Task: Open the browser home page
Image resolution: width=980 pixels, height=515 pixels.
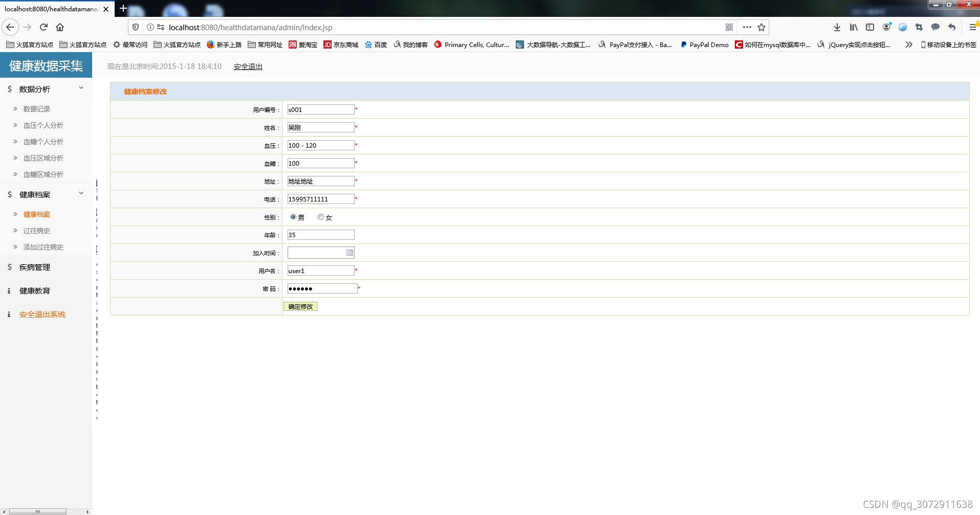Action: [60, 27]
